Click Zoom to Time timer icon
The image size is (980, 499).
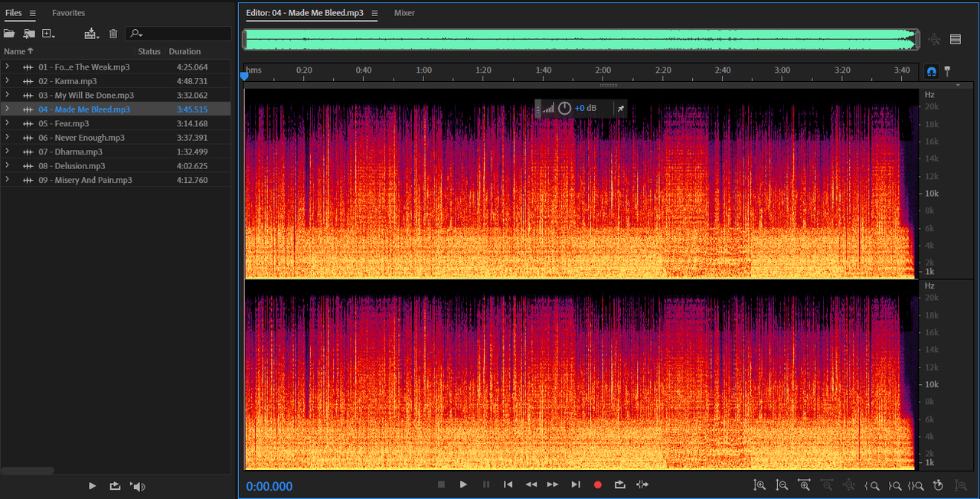[x=938, y=485]
